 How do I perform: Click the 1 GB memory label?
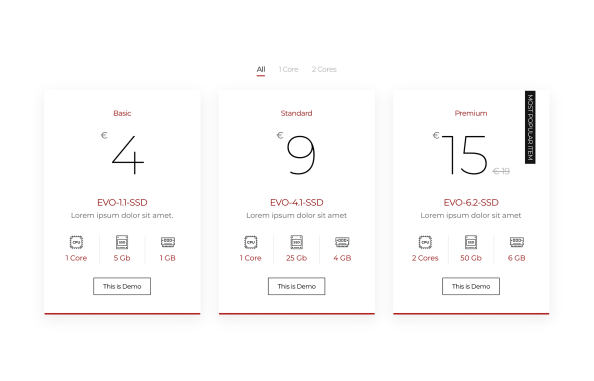tap(167, 258)
